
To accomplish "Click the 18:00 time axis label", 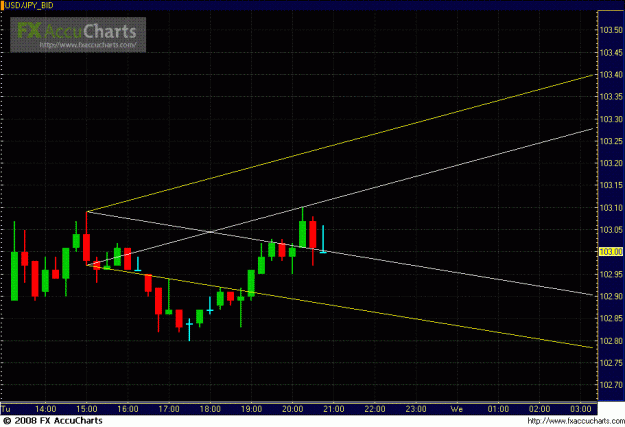I will click(210, 409).
